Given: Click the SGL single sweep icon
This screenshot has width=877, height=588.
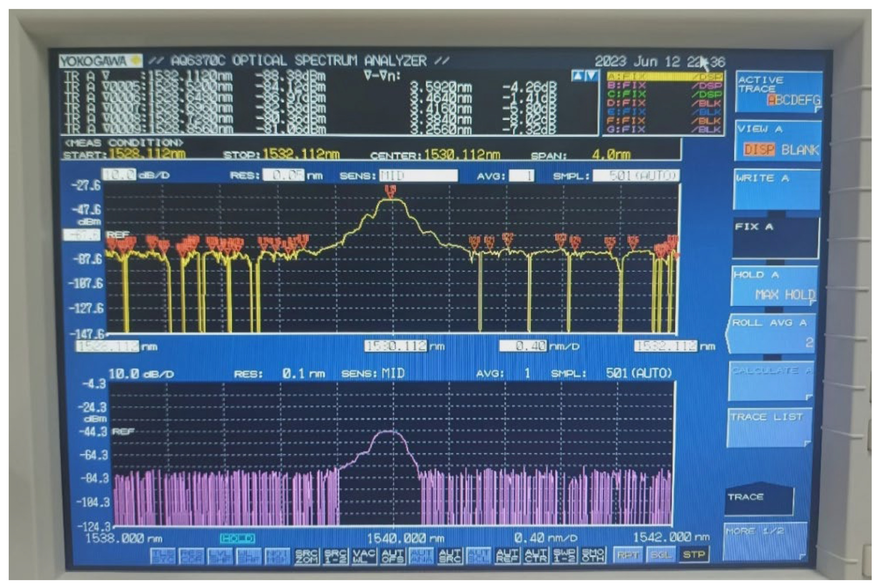Looking at the screenshot, I should (x=660, y=555).
